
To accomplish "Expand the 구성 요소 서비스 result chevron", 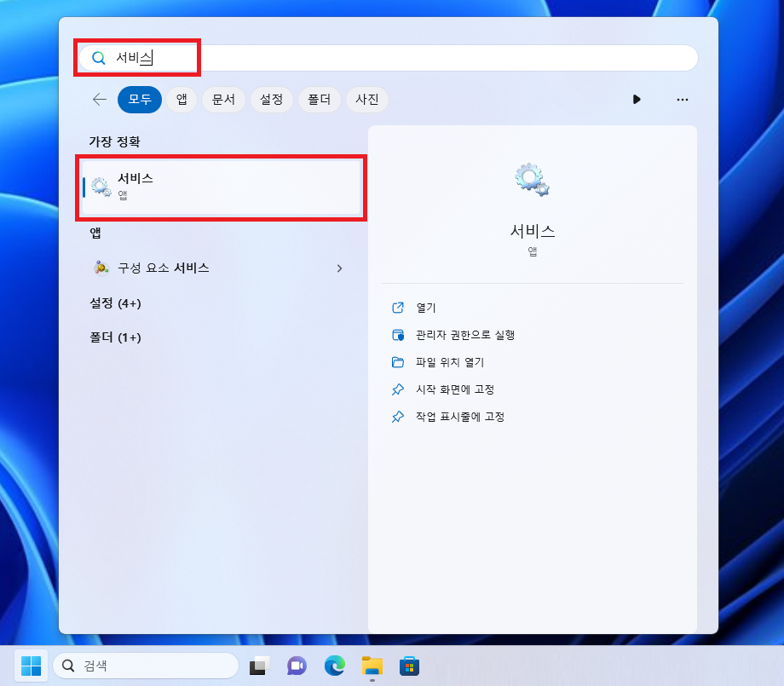I will tap(339, 268).
